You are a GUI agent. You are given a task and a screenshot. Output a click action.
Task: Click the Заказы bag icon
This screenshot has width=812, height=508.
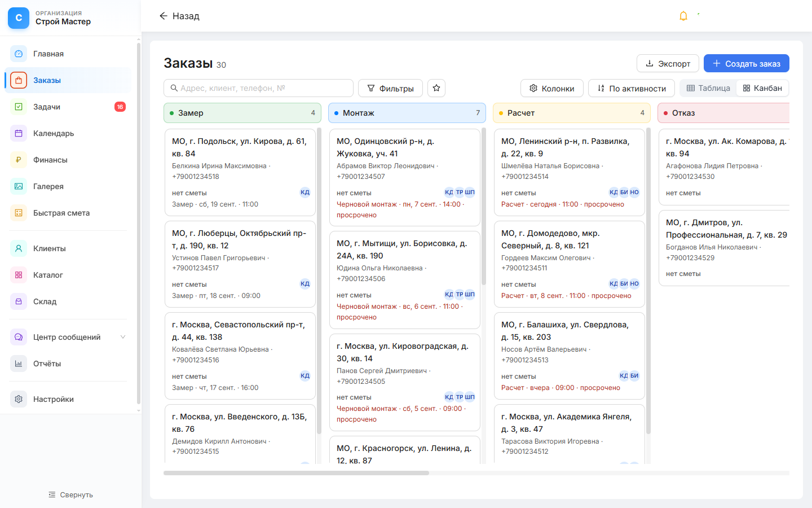[x=19, y=80]
